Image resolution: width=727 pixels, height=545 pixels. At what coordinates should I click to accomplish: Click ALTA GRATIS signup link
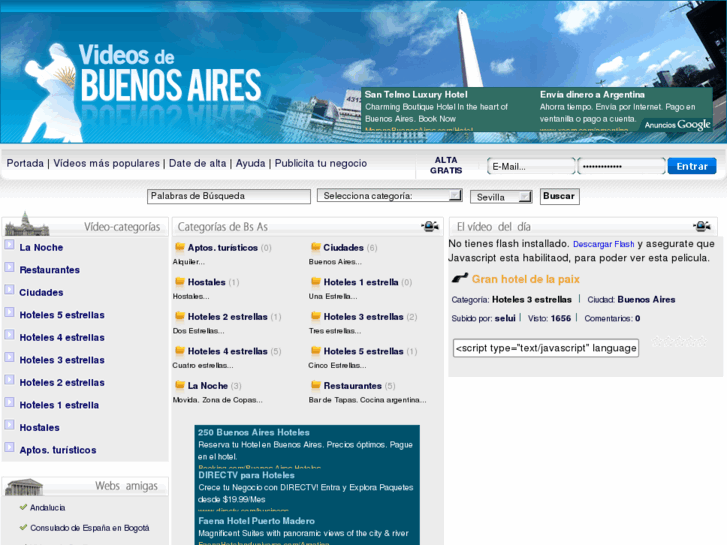coord(446,165)
